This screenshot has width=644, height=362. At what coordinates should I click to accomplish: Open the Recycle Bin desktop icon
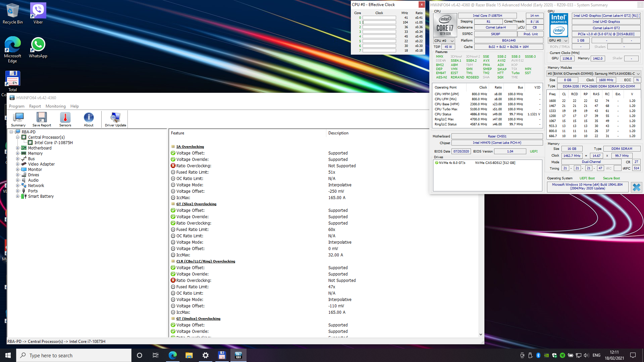pos(13,14)
